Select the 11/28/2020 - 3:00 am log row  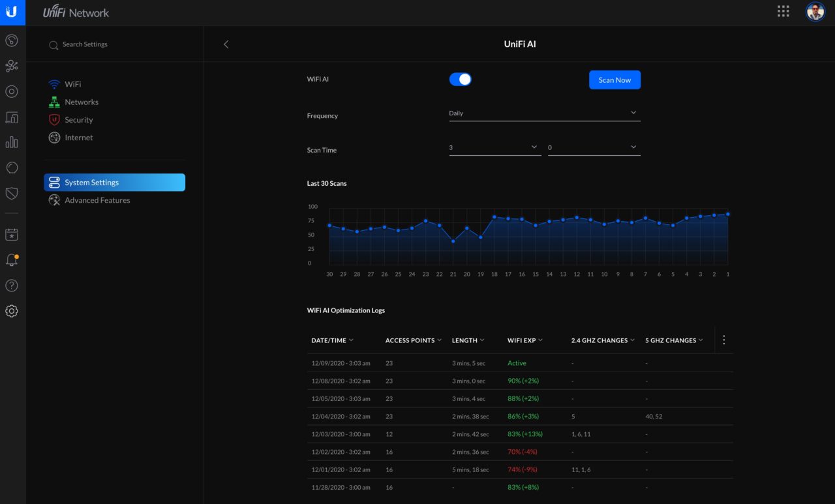pos(520,487)
